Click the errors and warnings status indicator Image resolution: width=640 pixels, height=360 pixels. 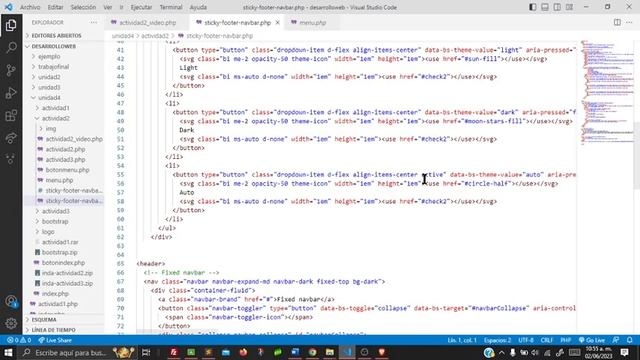pos(19,340)
